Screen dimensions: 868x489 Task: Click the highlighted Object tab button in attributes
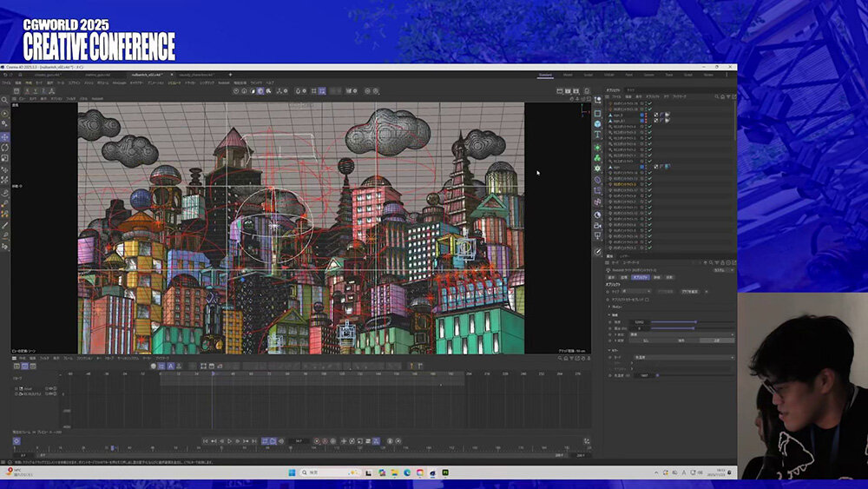tap(640, 277)
